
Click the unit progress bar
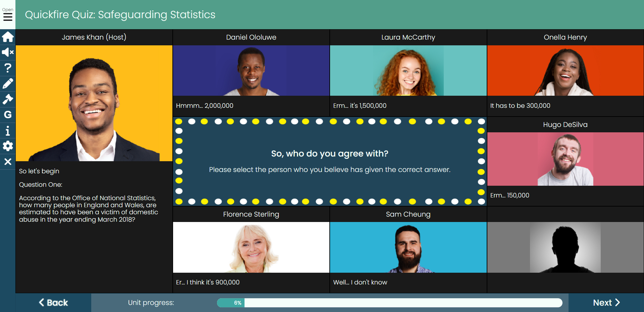[x=389, y=303]
